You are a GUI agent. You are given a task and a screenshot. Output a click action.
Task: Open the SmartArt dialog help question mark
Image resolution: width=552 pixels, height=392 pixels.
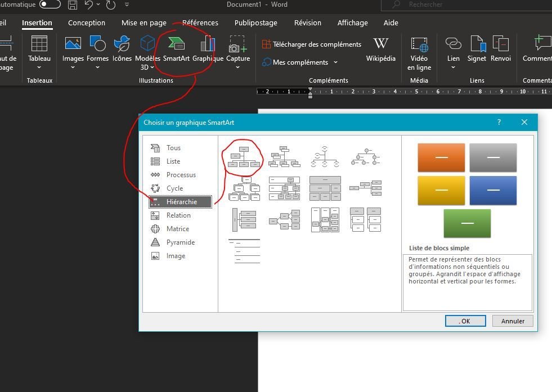coord(499,122)
